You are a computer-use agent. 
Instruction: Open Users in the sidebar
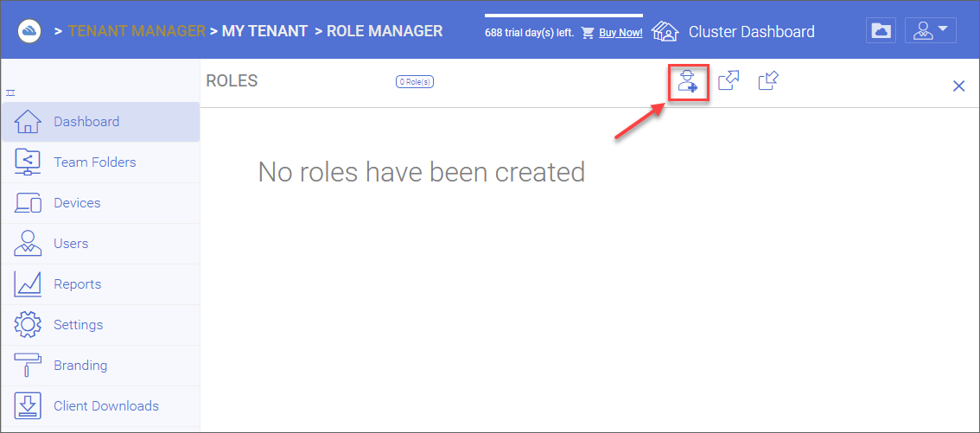[x=100, y=244]
